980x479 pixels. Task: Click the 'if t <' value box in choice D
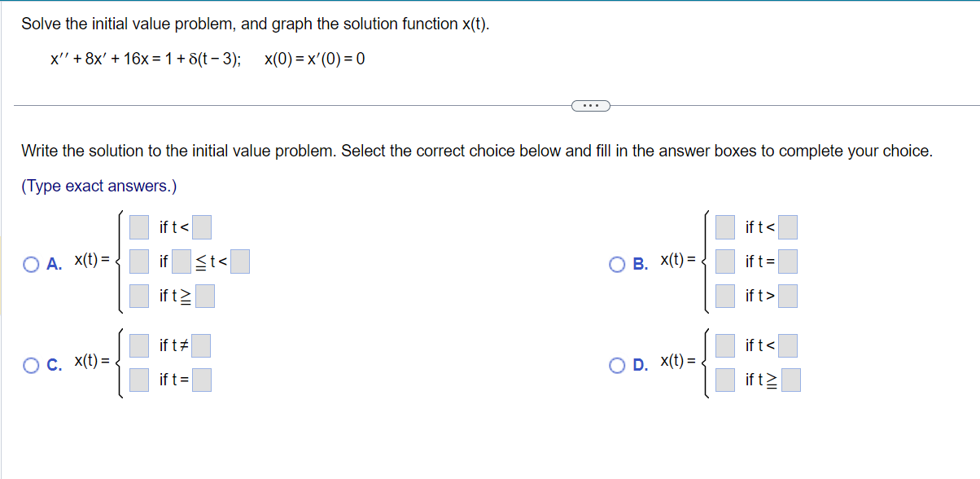pyautogui.click(x=787, y=346)
